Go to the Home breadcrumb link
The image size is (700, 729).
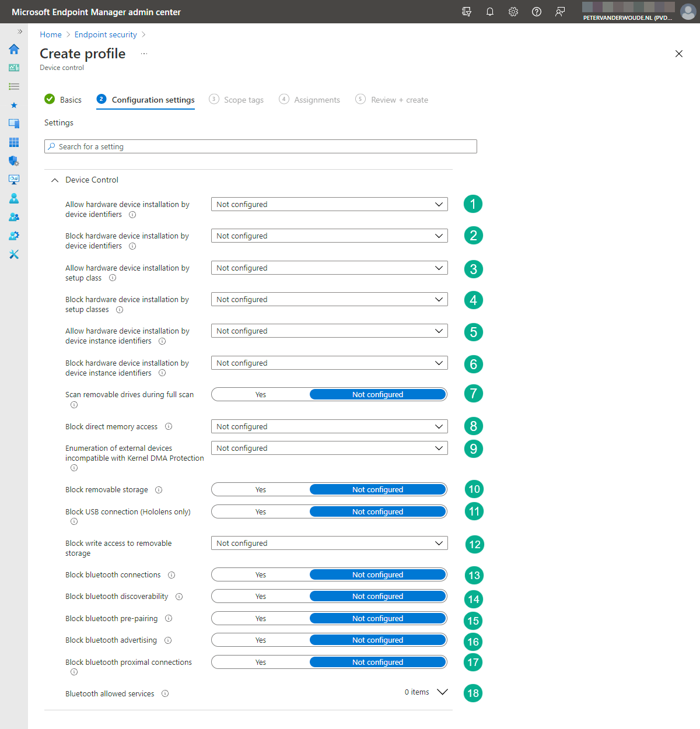50,34
